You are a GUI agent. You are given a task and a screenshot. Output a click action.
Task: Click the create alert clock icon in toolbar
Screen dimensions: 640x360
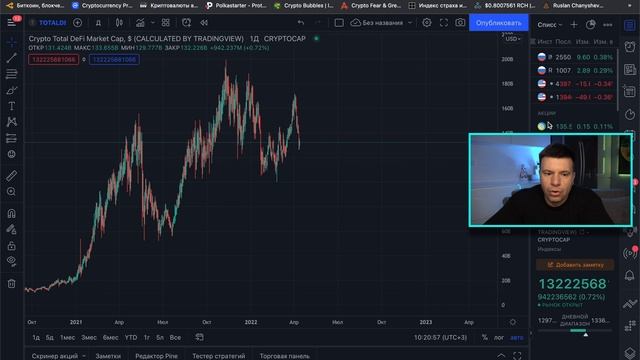coord(187,23)
